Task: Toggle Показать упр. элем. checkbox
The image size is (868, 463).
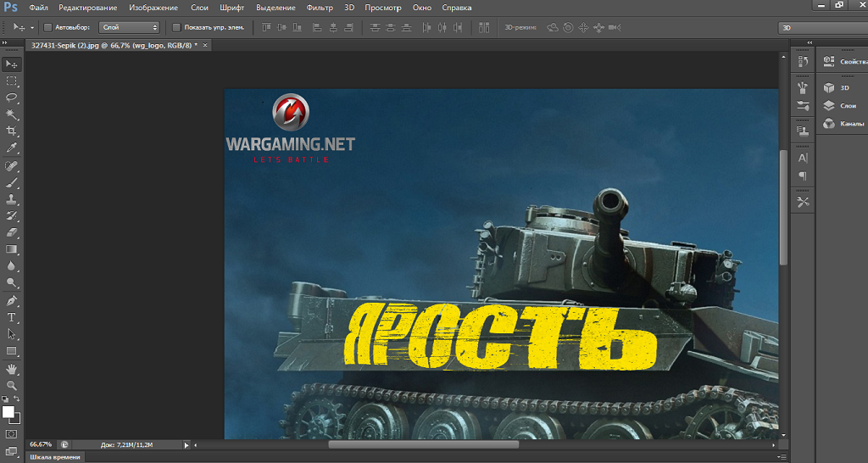Action: [x=176, y=27]
